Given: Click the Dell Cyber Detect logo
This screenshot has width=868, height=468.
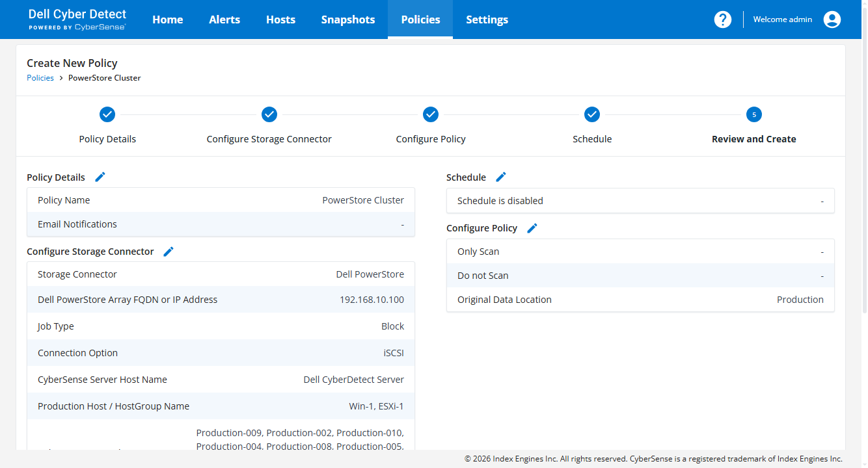Looking at the screenshot, I should [x=77, y=19].
